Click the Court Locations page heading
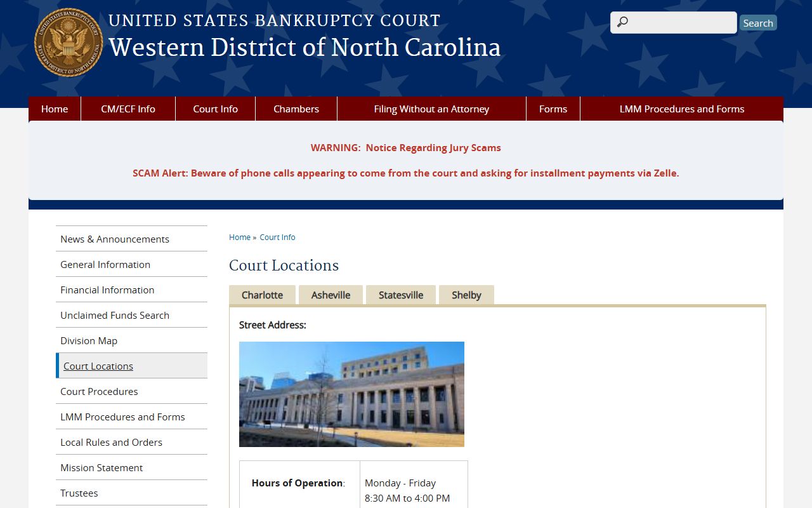 click(x=284, y=265)
